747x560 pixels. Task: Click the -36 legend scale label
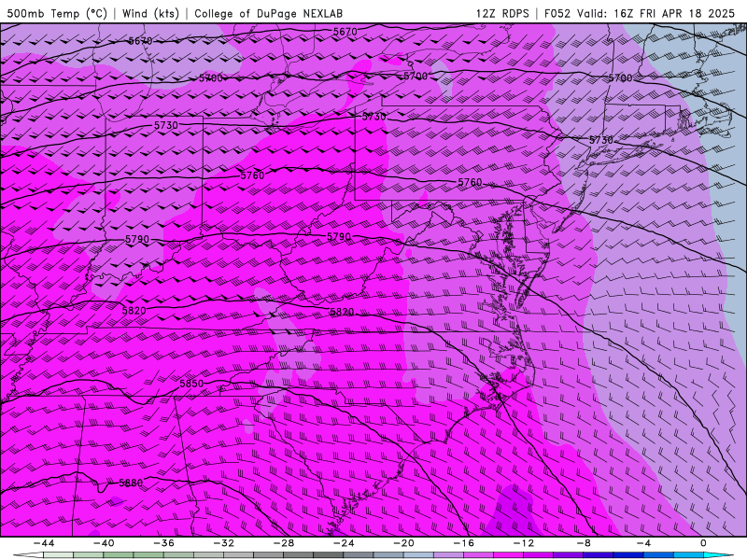click(163, 543)
